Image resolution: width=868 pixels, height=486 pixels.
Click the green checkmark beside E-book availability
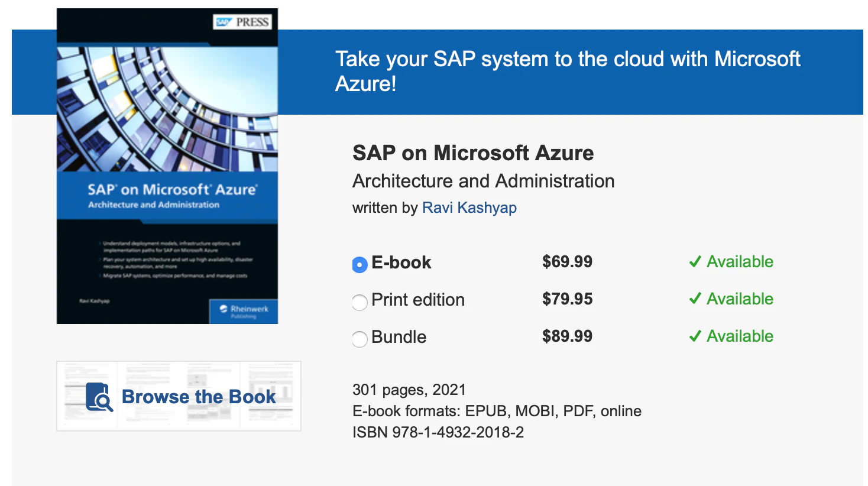(x=695, y=262)
